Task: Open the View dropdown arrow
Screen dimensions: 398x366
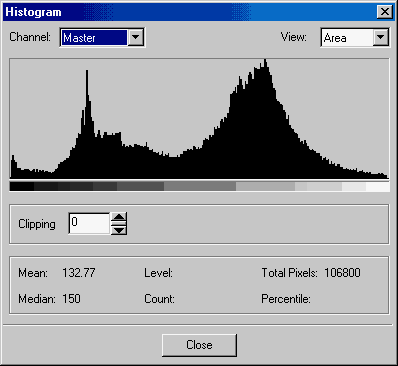Action: 381,37
